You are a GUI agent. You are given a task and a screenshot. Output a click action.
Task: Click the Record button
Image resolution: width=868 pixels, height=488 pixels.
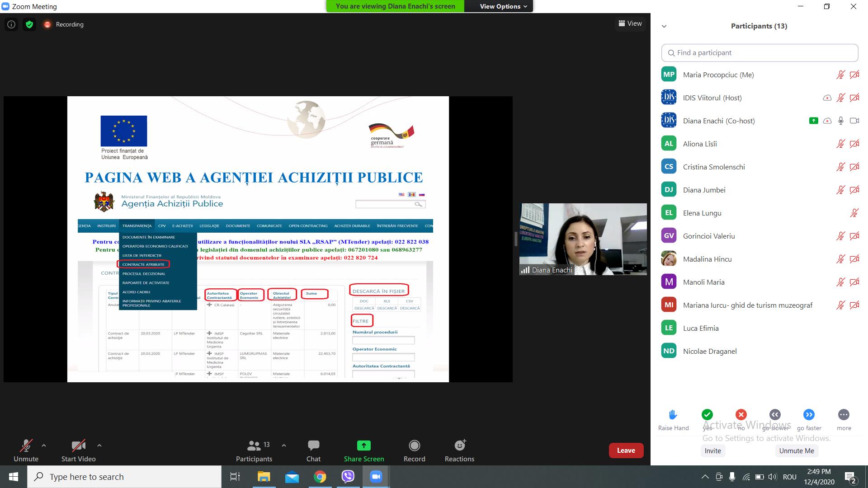pyautogui.click(x=414, y=451)
